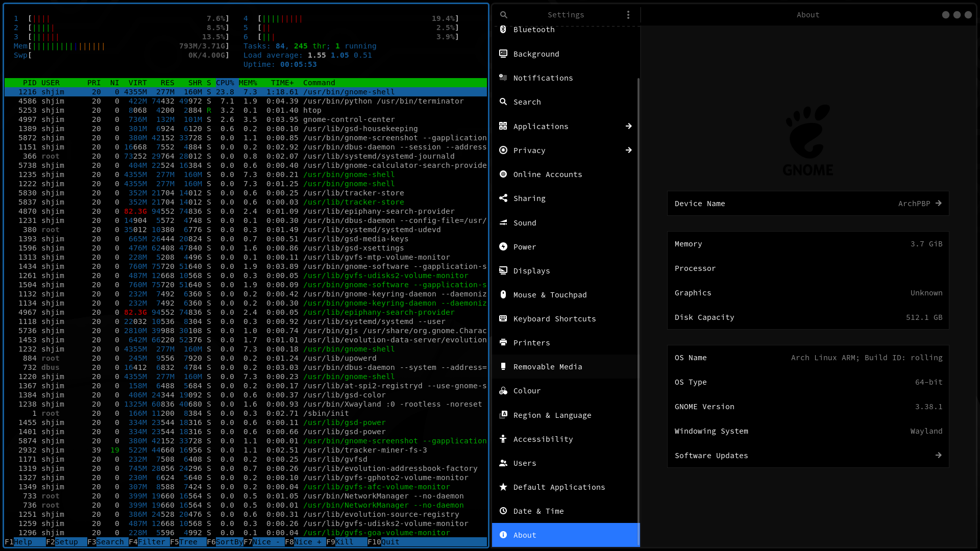Image resolution: width=980 pixels, height=551 pixels.
Task: Select the /sbin/init process row
Action: click(x=246, y=413)
